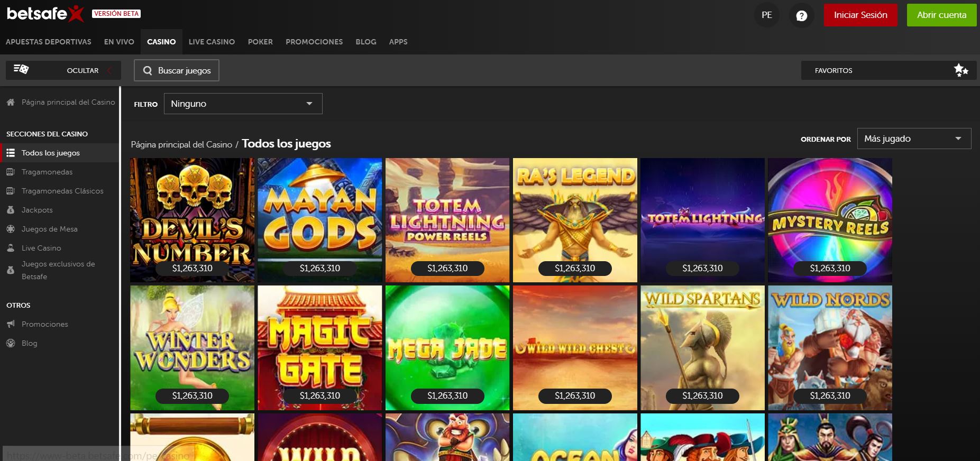Open Tragamonedas section link
Viewport: 980px width, 461px height.
(x=47, y=172)
